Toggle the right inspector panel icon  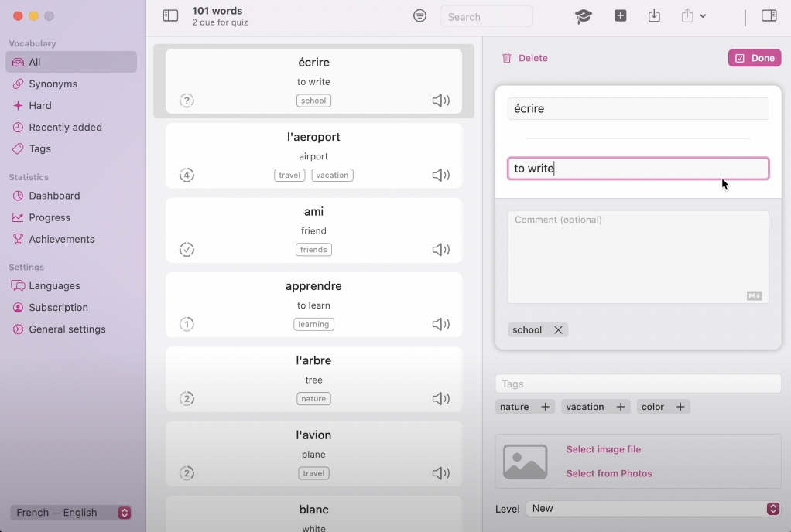click(x=769, y=16)
